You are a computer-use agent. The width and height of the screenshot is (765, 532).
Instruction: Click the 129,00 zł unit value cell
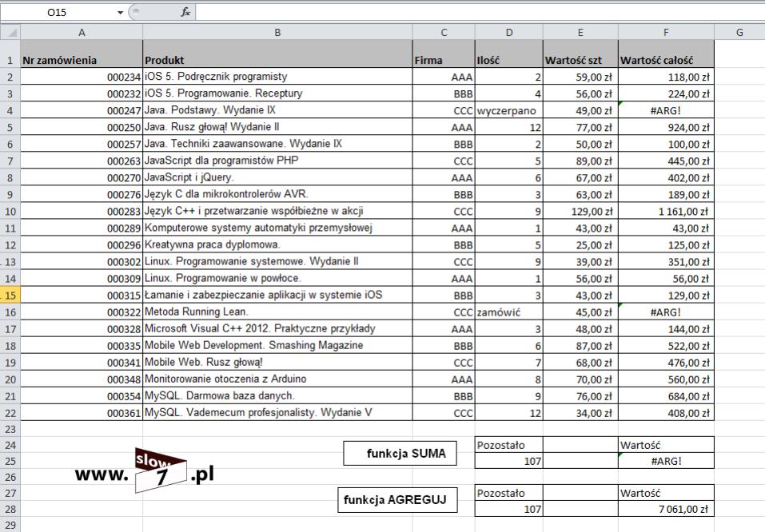(580, 211)
